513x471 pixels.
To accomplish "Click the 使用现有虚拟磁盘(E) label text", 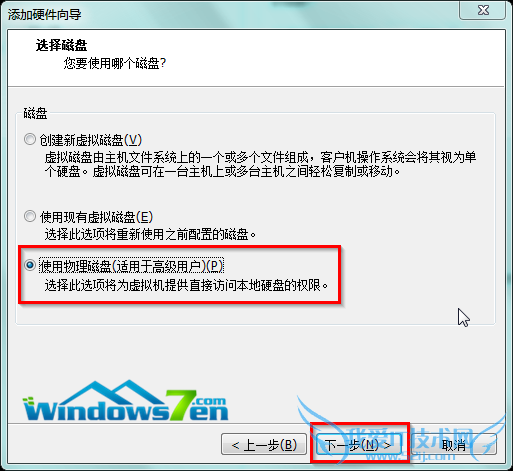I will [96, 217].
